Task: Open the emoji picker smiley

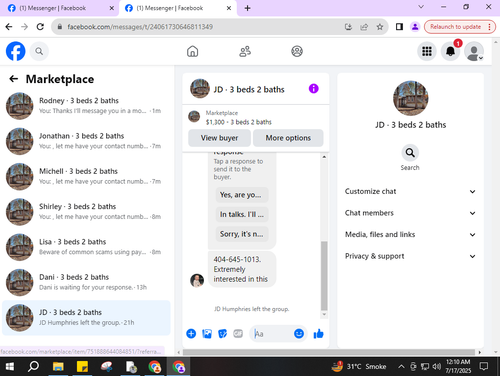Action: [x=299, y=333]
